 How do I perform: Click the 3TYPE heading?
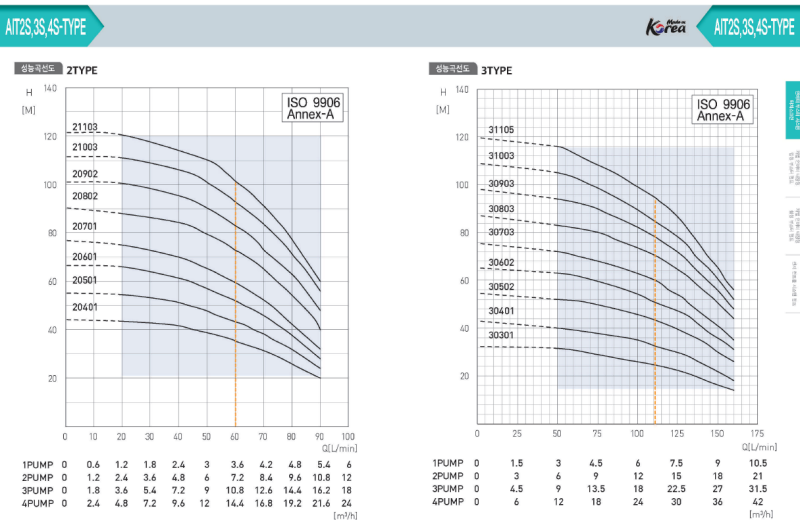pyautogui.click(x=496, y=70)
